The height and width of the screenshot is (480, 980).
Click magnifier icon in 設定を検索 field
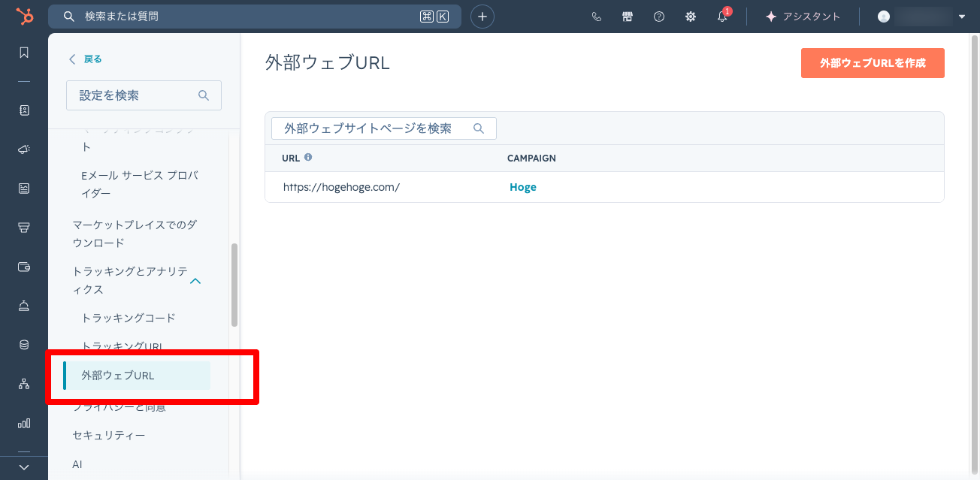click(204, 95)
